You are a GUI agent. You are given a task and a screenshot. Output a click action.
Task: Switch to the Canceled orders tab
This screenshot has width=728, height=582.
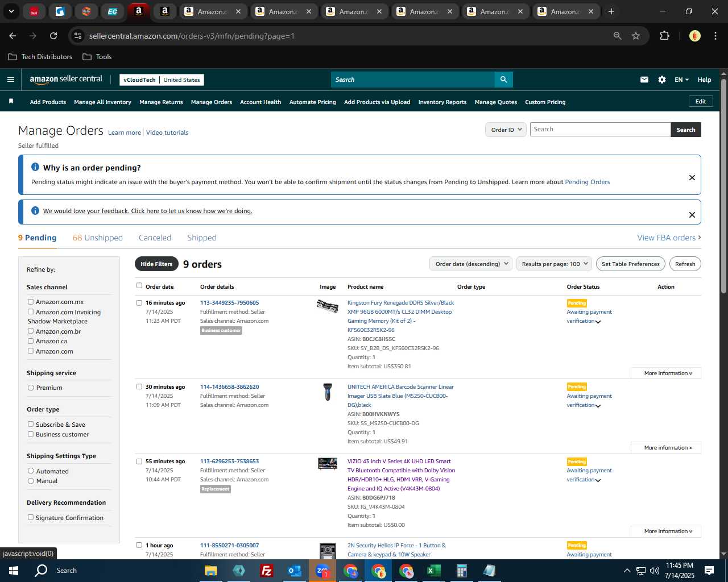pyautogui.click(x=155, y=238)
